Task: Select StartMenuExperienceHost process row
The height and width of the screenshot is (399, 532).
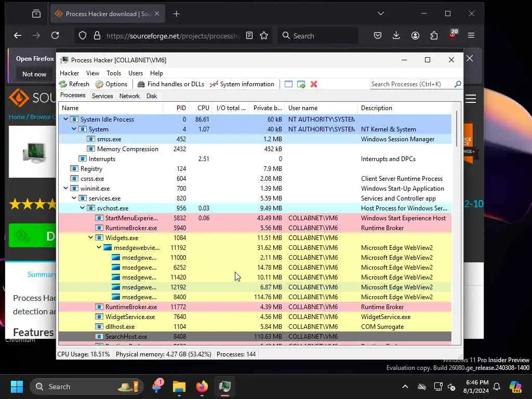Action: [x=255, y=218]
